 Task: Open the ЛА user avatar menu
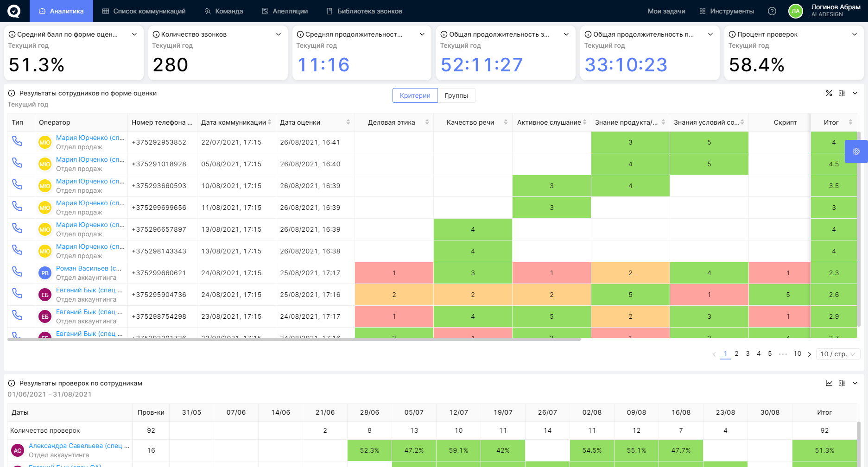tap(796, 11)
